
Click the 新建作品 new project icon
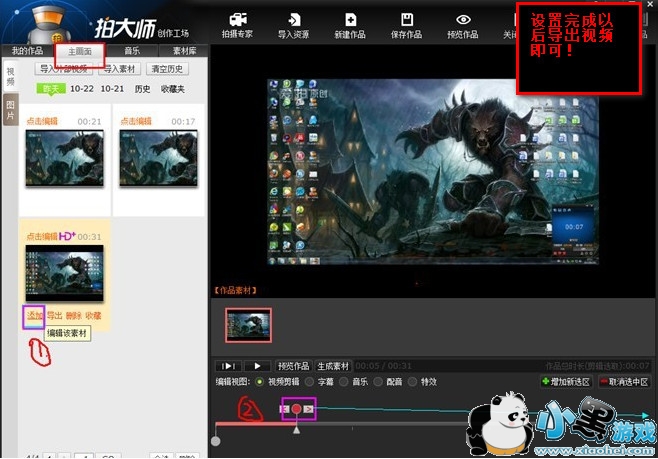[x=350, y=19]
